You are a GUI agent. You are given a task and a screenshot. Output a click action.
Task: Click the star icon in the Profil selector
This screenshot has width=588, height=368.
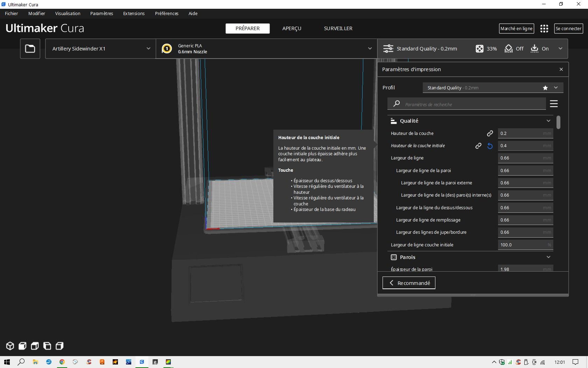point(545,88)
